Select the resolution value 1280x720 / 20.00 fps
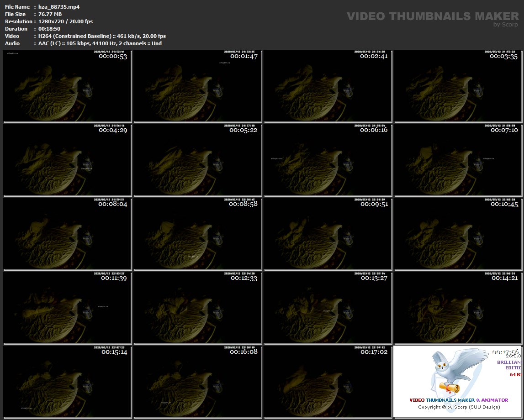The width and height of the screenshot is (524, 420). 65,21
